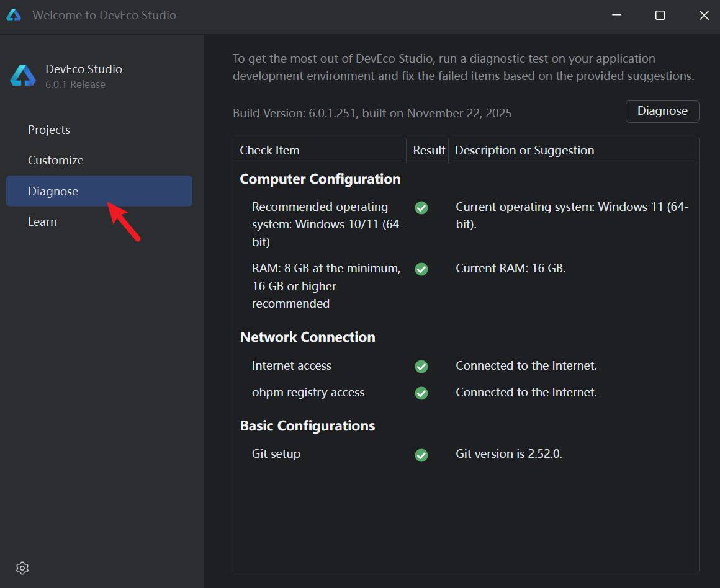Click the Git version is 2.52.0 text
The width and height of the screenshot is (720, 588).
(509, 454)
